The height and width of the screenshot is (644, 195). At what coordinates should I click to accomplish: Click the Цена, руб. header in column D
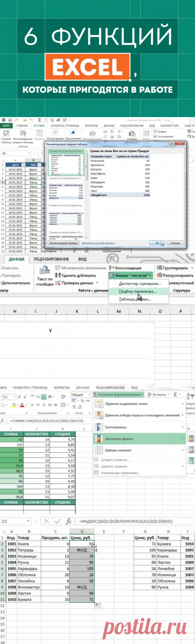83,539
